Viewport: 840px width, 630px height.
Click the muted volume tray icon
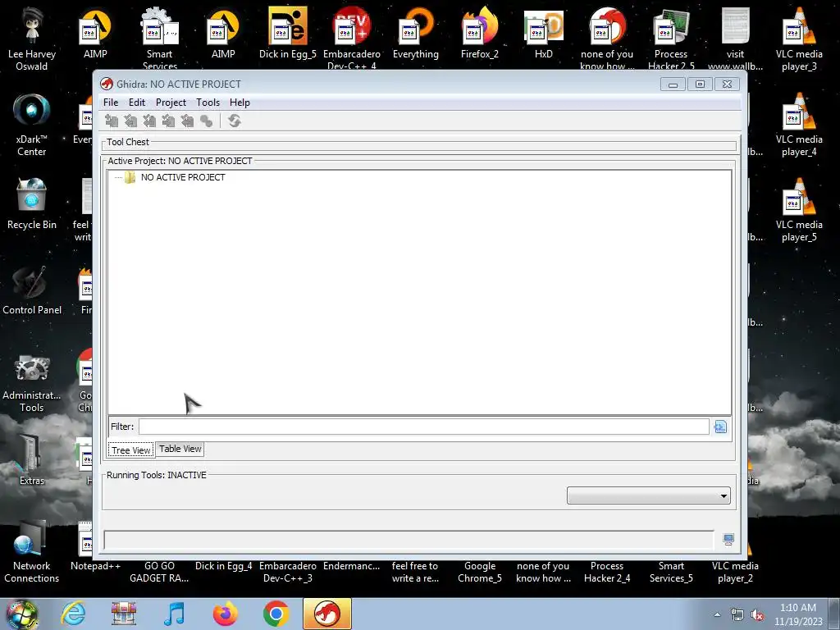[757, 615]
